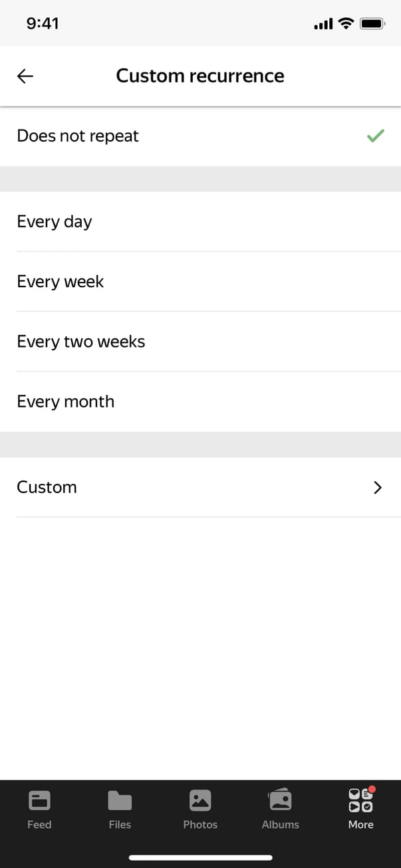Screen dimensions: 401x868
Task: Open the More apps grid icon
Action: tap(360, 800)
